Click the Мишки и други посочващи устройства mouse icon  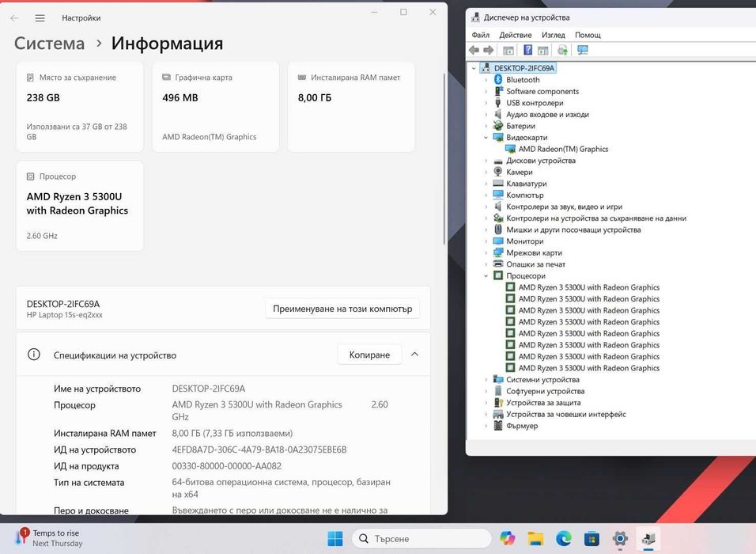point(498,230)
